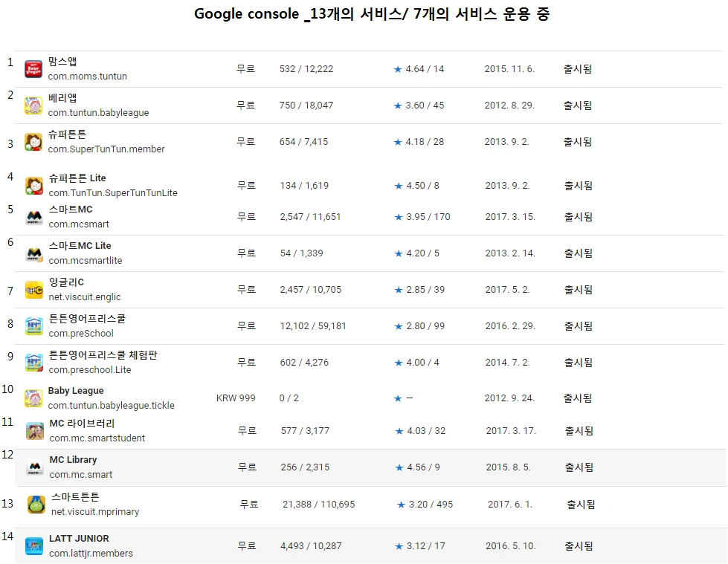Click installs value 2,547 / 11,651

point(311,217)
